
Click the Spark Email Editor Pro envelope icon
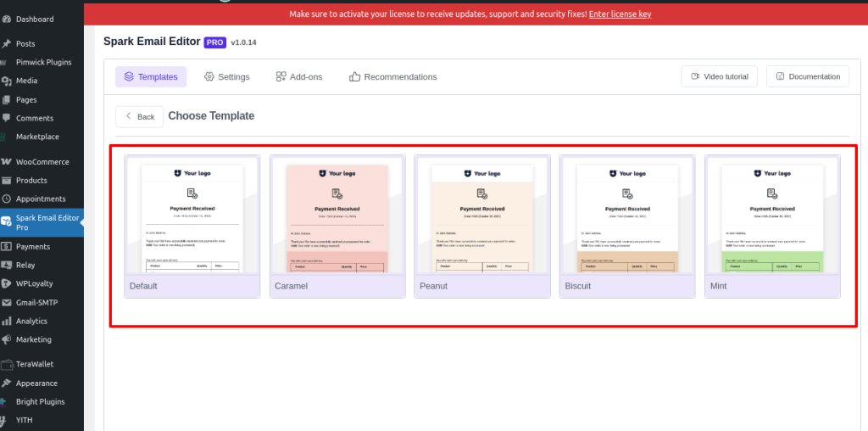coord(6,221)
